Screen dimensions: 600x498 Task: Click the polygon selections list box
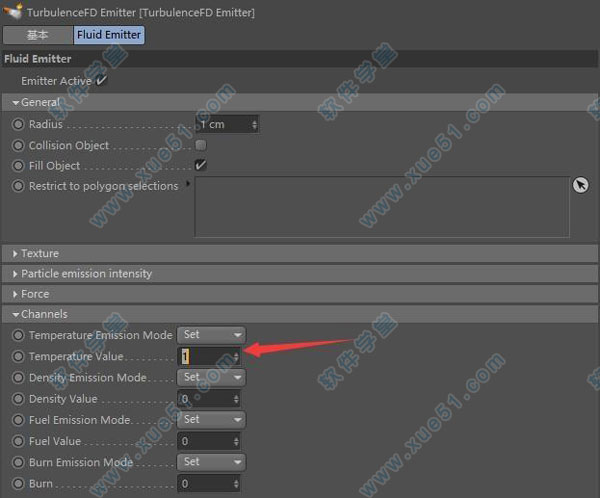point(382,207)
